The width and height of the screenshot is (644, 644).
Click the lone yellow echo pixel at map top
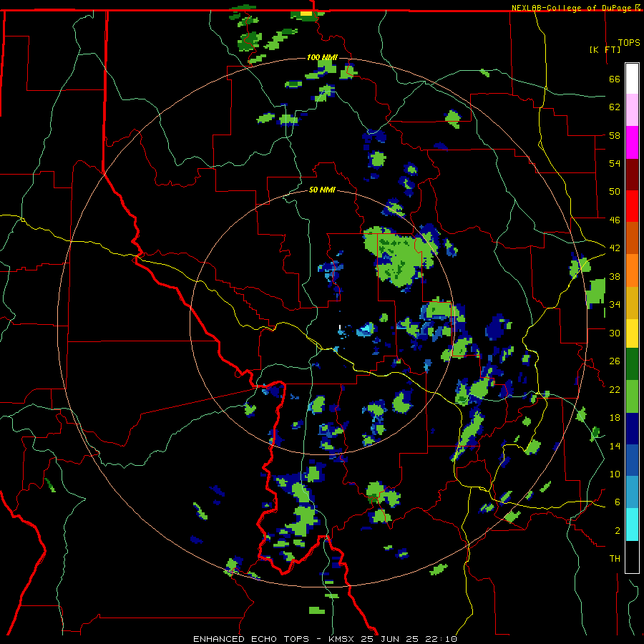[x=306, y=13]
